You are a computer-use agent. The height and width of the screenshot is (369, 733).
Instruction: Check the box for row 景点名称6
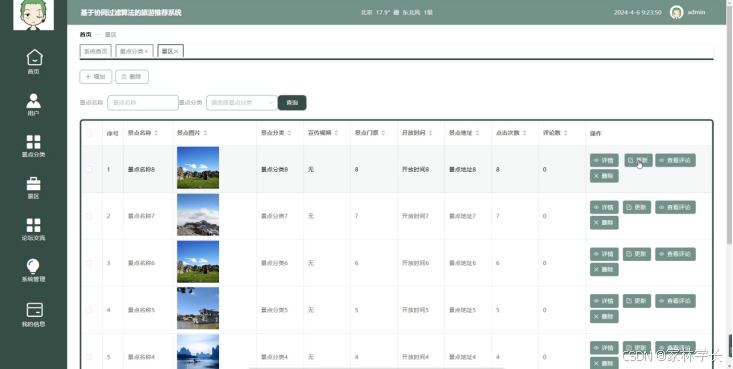[89, 263]
